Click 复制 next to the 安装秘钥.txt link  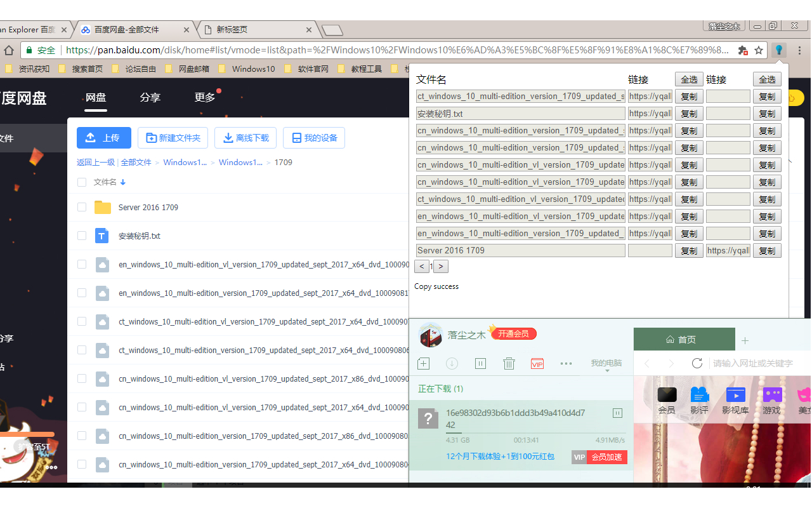(x=689, y=114)
